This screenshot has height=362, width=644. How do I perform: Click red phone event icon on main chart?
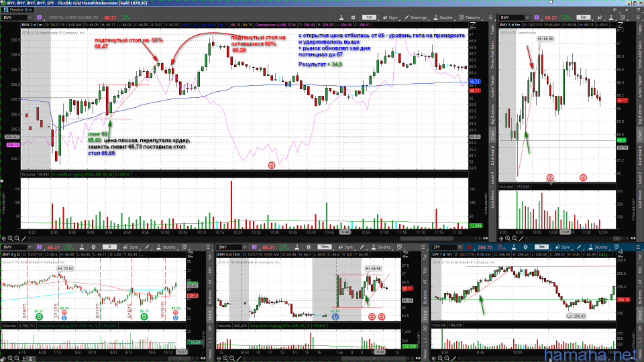272,165
